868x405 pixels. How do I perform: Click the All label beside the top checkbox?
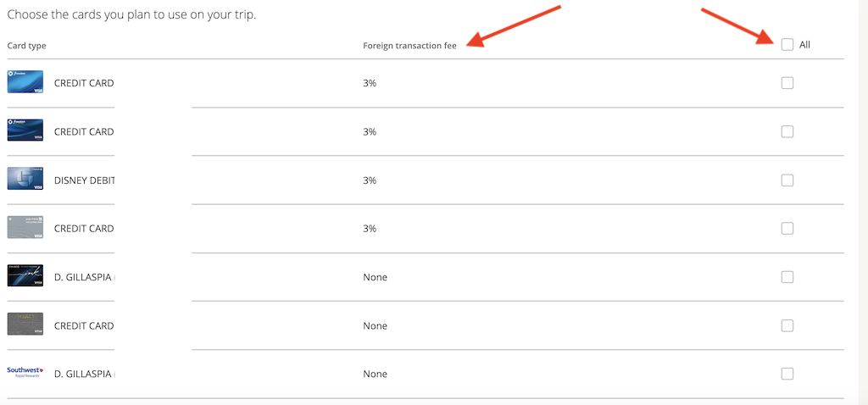point(804,45)
